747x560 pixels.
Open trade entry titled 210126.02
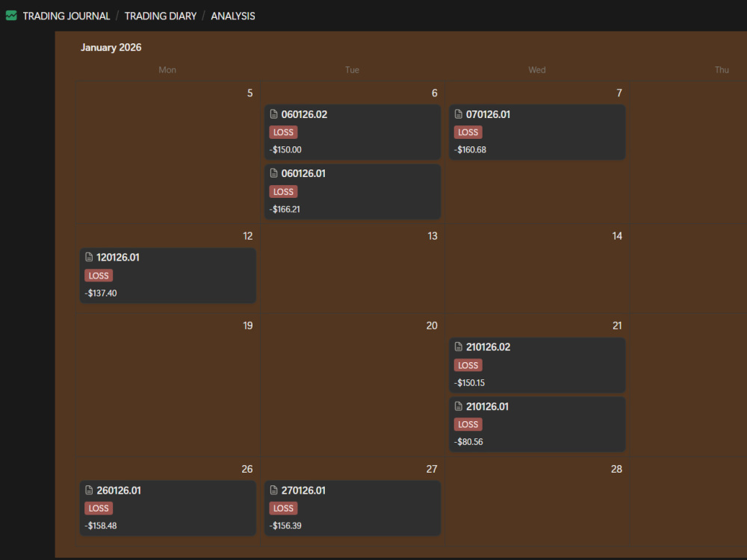(x=488, y=346)
